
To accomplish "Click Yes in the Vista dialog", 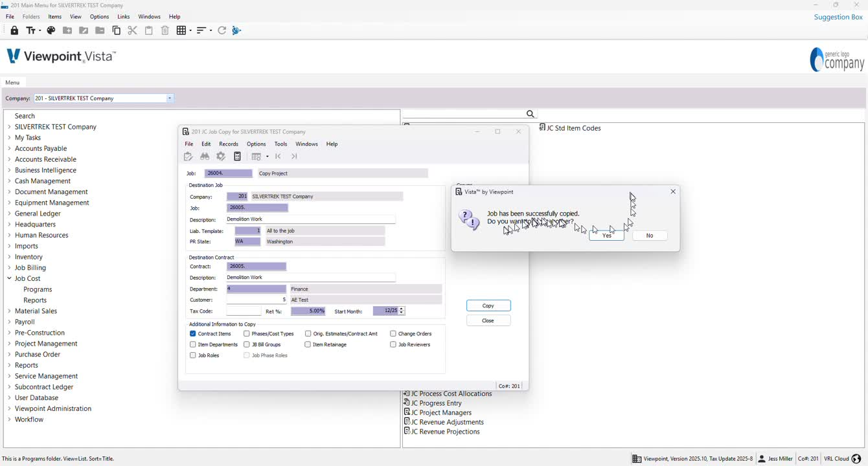I will point(607,236).
